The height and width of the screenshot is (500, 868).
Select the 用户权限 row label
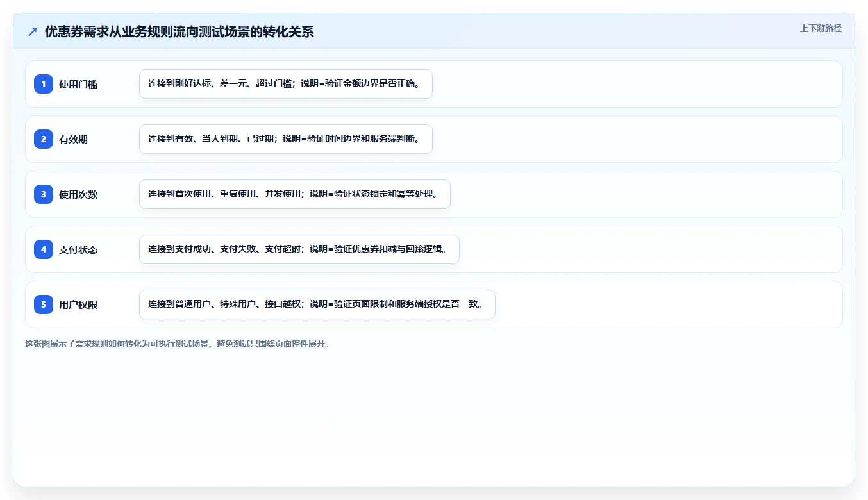(78, 304)
